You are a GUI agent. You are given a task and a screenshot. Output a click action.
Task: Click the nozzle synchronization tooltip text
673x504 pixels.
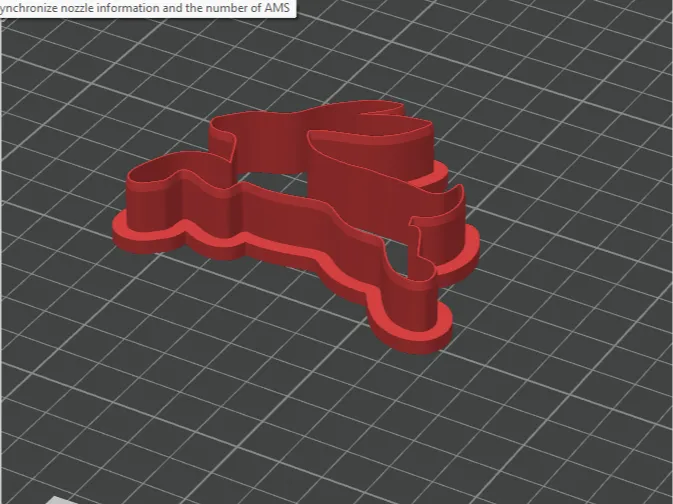(x=145, y=8)
